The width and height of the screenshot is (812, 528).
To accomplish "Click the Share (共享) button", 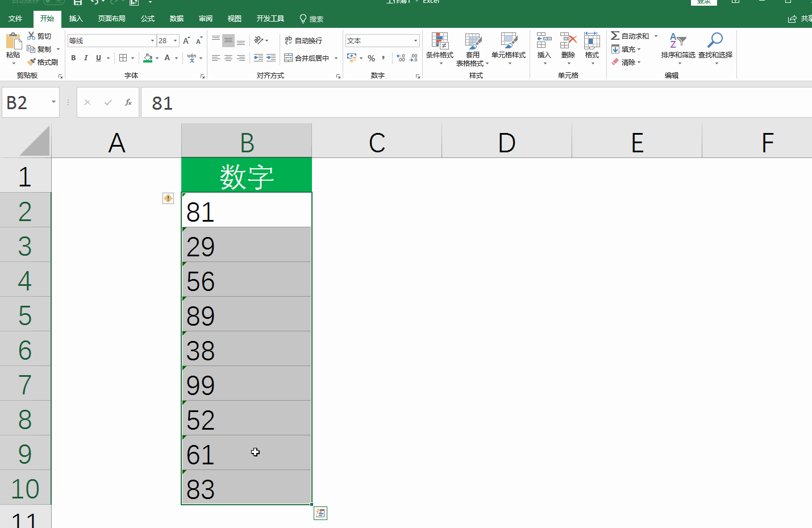I will click(x=800, y=19).
